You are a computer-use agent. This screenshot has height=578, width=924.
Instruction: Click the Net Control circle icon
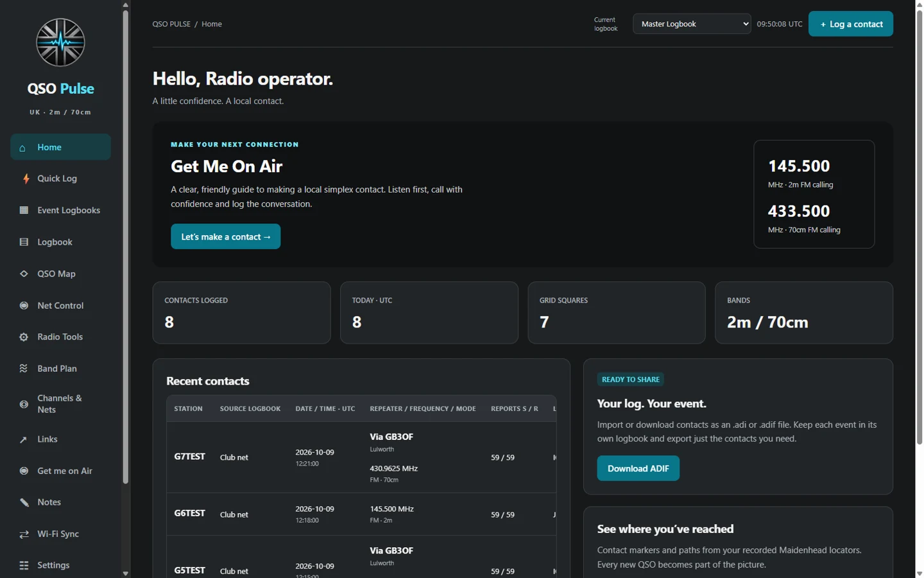(x=24, y=306)
